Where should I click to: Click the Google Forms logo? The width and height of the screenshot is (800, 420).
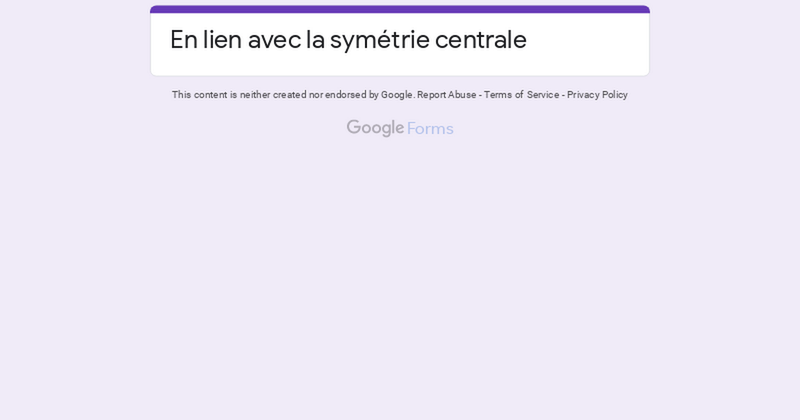(x=400, y=128)
